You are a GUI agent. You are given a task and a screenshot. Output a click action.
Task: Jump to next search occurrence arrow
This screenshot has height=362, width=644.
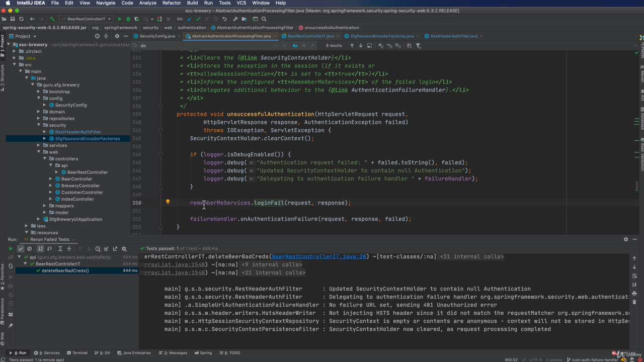[361, 46]
